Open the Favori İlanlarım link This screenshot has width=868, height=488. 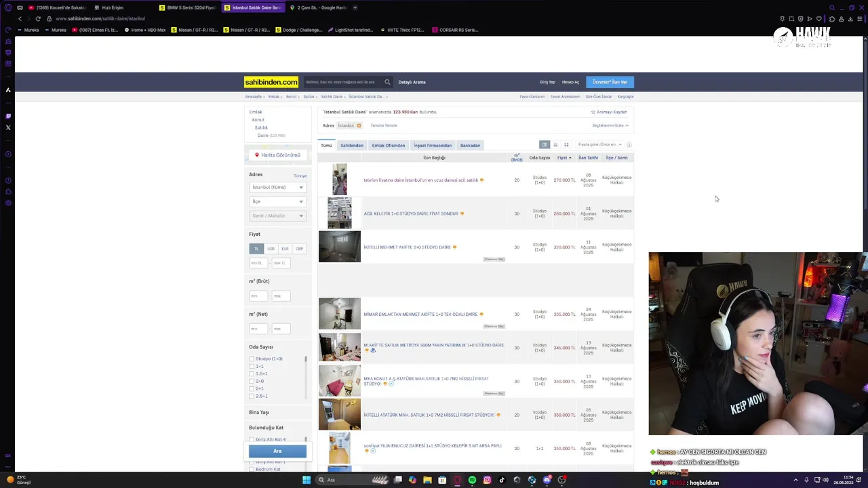(x=532, y=97)
